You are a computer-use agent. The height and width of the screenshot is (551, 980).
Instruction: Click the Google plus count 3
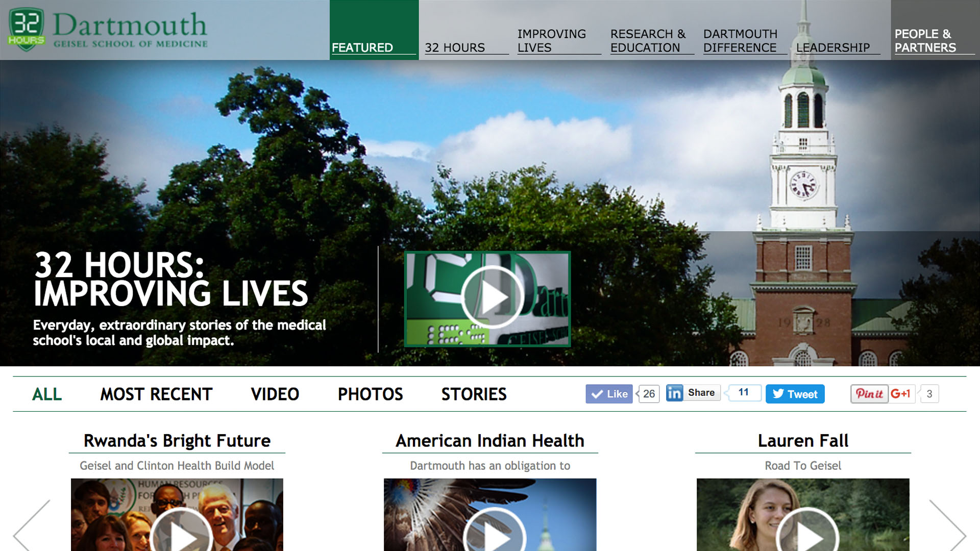929,394
